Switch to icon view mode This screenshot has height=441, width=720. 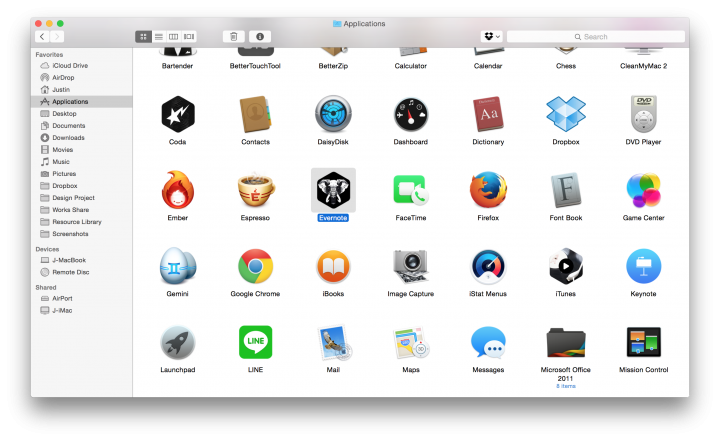(x=143, y=36)
